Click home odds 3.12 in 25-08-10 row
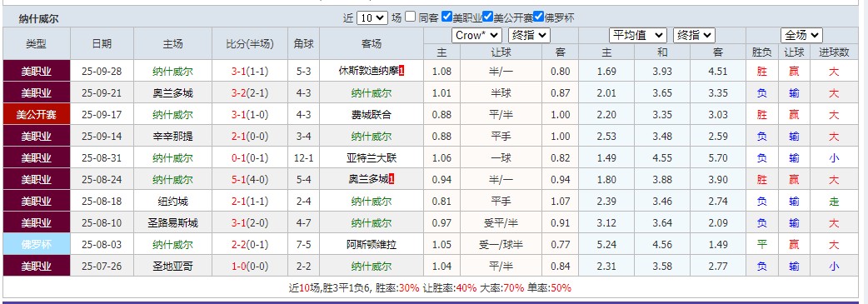868x304 pixels. pyautogui.click(x=607, y=222)
